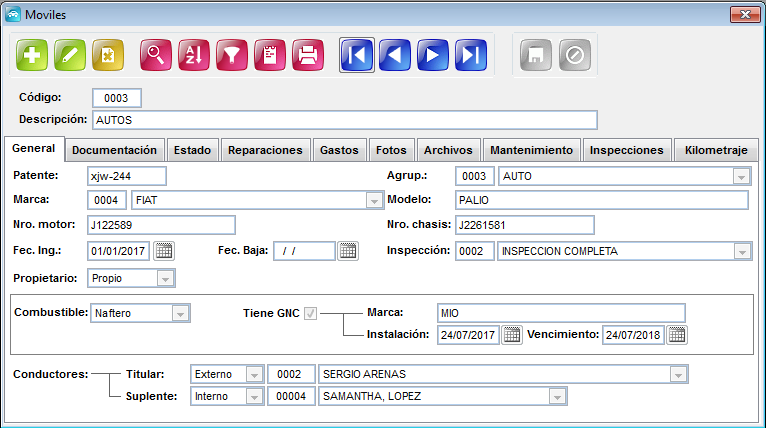Click the Patente field xjw-244

coord(127,176)
